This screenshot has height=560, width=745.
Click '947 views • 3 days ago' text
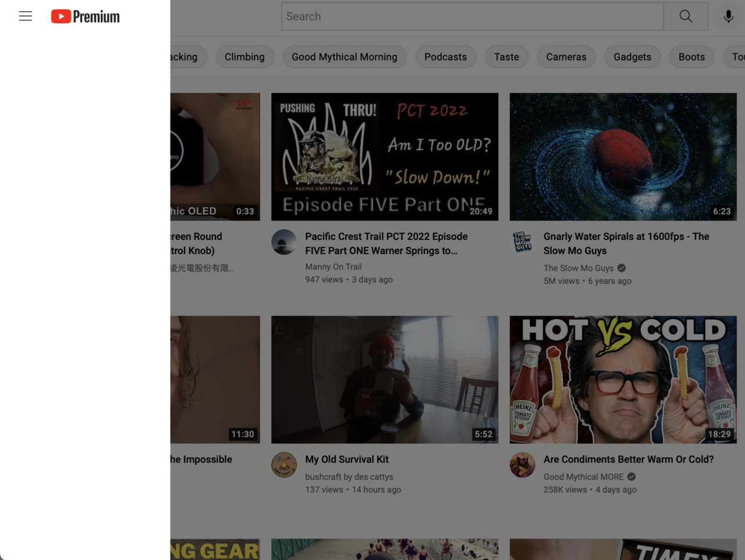click(349, 279)
